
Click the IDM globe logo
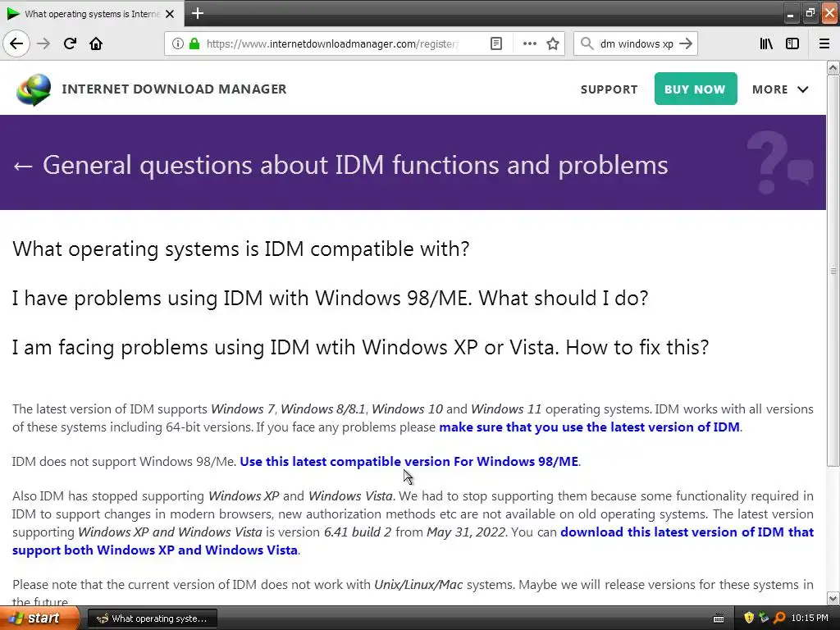tap(33, 89)
